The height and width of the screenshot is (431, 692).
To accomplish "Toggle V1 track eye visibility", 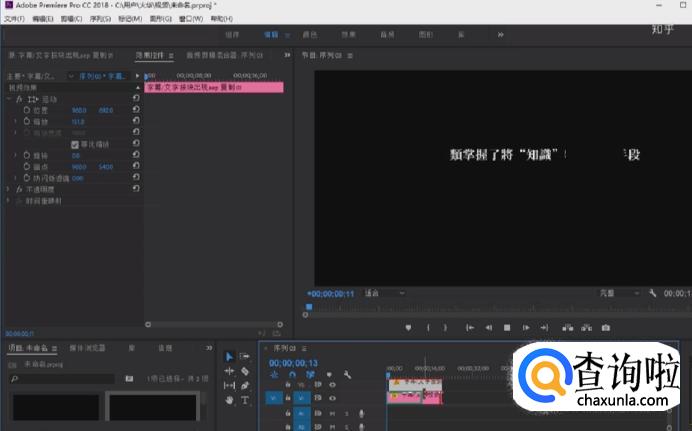I will coord(332,397).
